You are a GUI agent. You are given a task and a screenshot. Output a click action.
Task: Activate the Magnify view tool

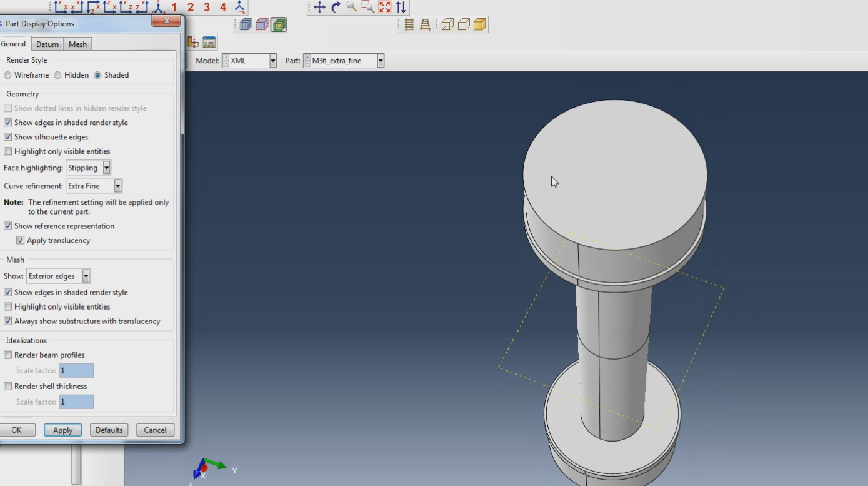[x=351, y=8]
